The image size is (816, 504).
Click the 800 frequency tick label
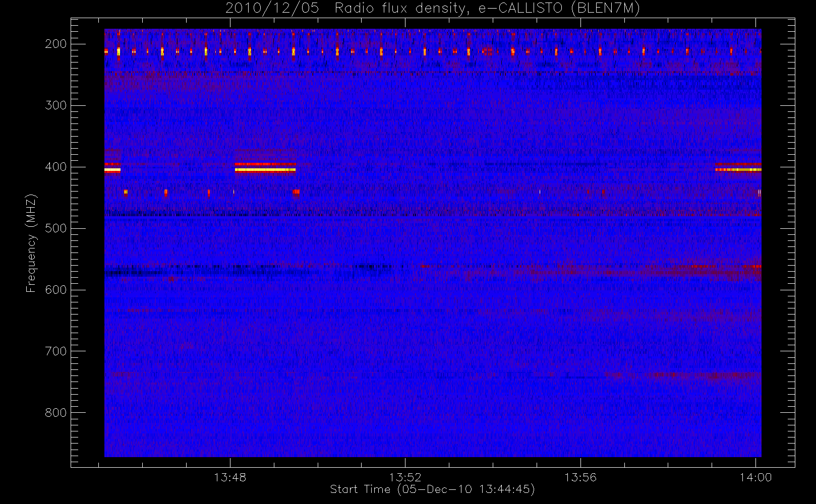point(55,413)
